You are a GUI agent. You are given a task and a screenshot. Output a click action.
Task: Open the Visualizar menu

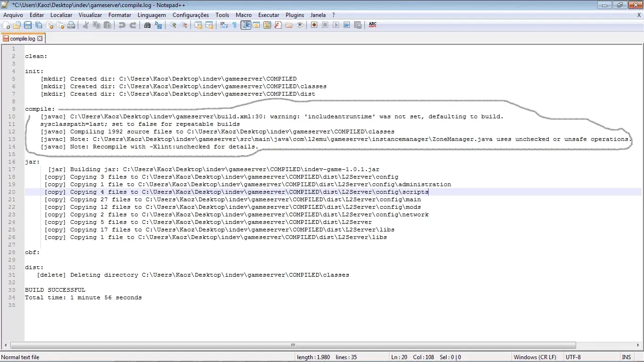coord(90,15)
